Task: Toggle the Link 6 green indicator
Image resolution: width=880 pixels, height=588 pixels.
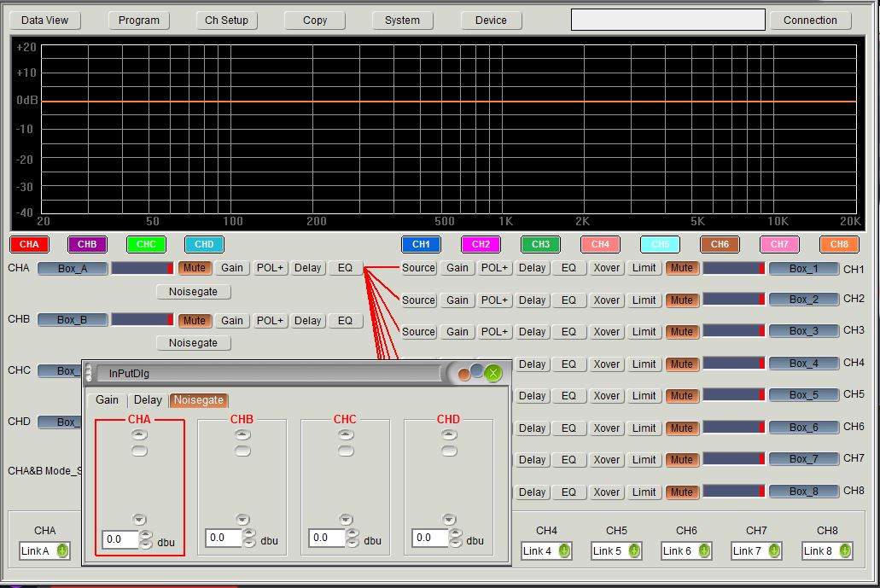Action: tap(704, 550)
